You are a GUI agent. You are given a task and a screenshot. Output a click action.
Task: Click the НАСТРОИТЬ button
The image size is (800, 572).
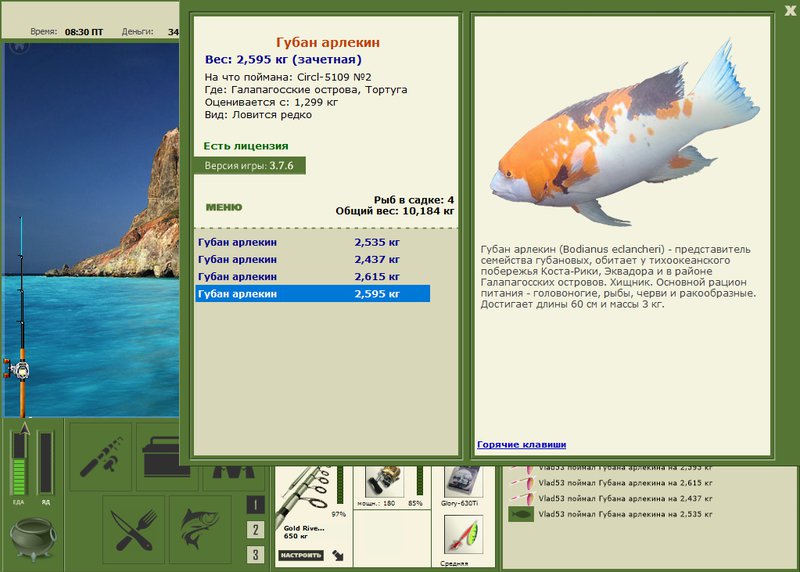(x=301, y=555)
